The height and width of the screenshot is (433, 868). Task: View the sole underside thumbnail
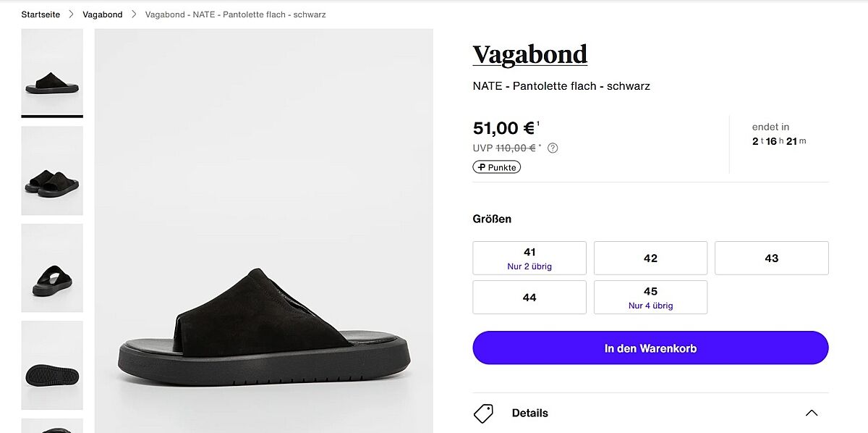tap(52, 365)
